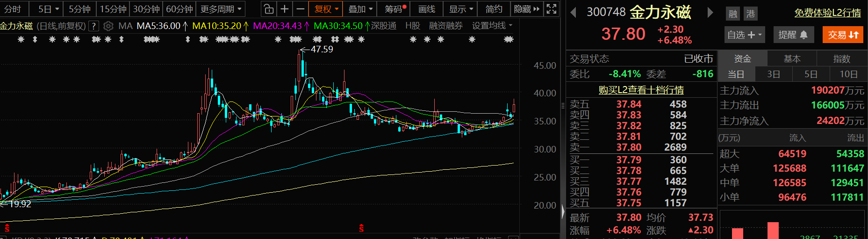Open the 自选 add-to-watchlist dropdown
Viewport: 868px width, 239px height.
745,35
